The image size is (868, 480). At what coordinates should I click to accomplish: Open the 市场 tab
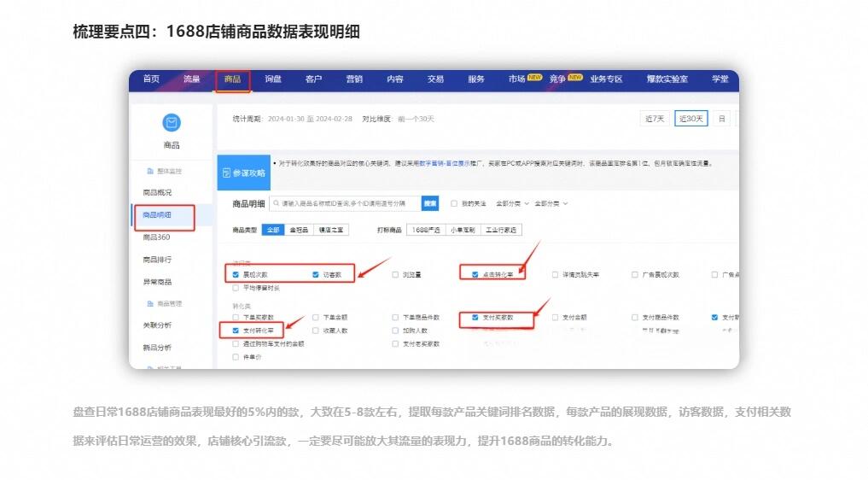[x=516, y=79]
